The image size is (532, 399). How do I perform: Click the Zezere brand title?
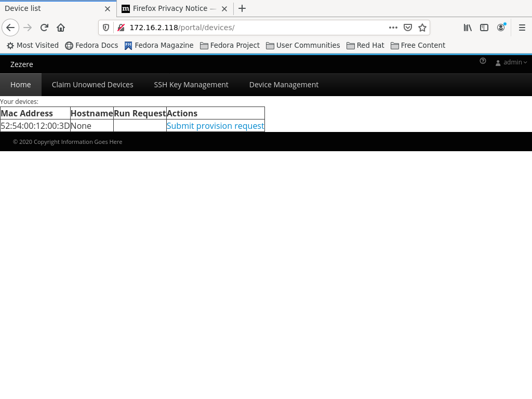point(22,64)
